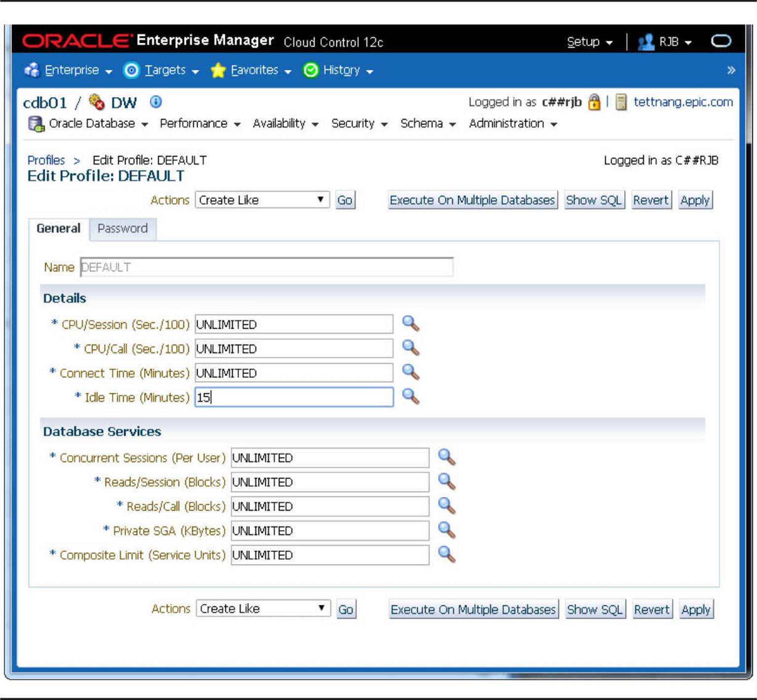Click the Private SGA (KBytes) input field
The height and width of the screenshot is (700, 757).
tap(330, 530)
